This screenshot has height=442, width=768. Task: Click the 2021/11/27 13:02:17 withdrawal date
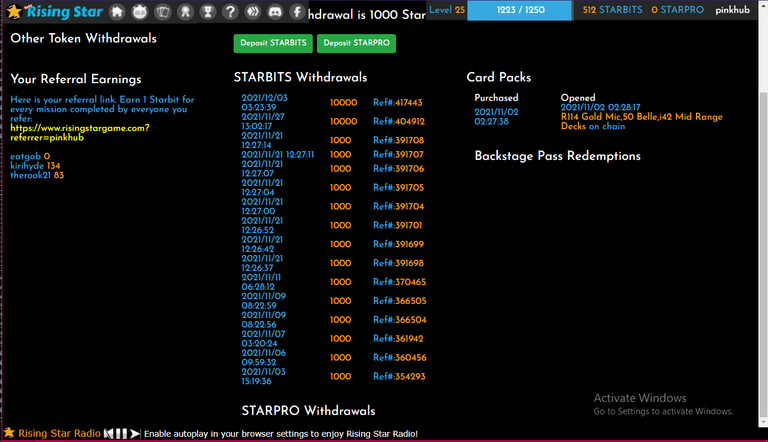tap(263, 122)
